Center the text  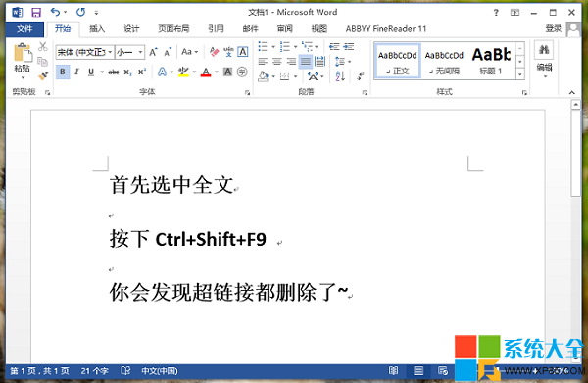[277, 61]
